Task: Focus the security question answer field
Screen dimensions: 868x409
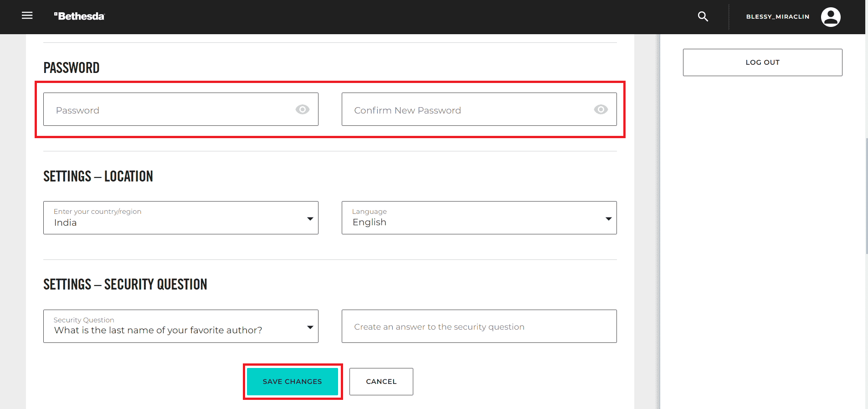Action: pyautogui.click(x=479, y=326)
